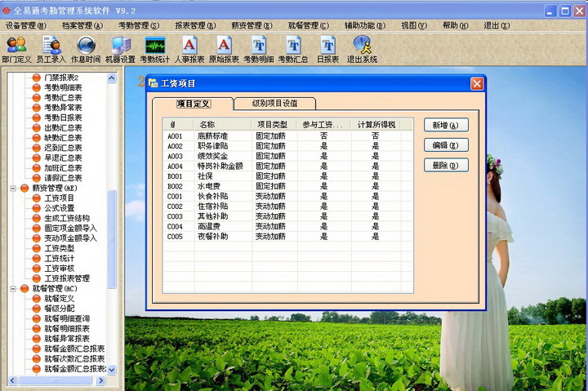This screenshot has width=588, height=391.
Task: Switch to 项目定义 tab
Action: [193, 104]
